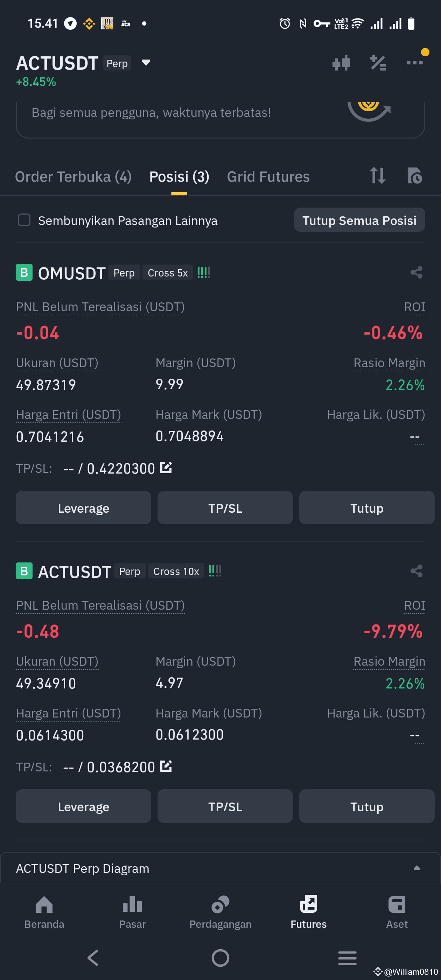Expand the ACTUSDT Perp Diagram panel
Screen dimensions: 441x980
pos(416,868)
